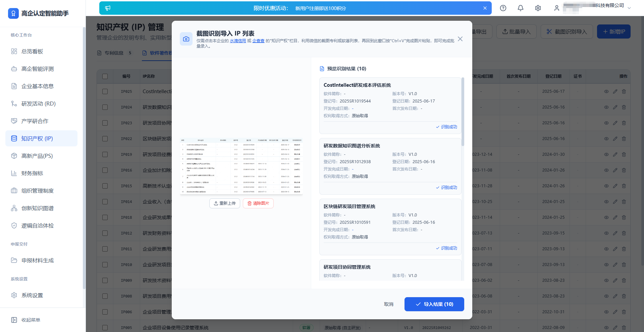This screenshot has height=332, width=644.
Task: Click the 重新上传 button
Action: click(225, 203)
